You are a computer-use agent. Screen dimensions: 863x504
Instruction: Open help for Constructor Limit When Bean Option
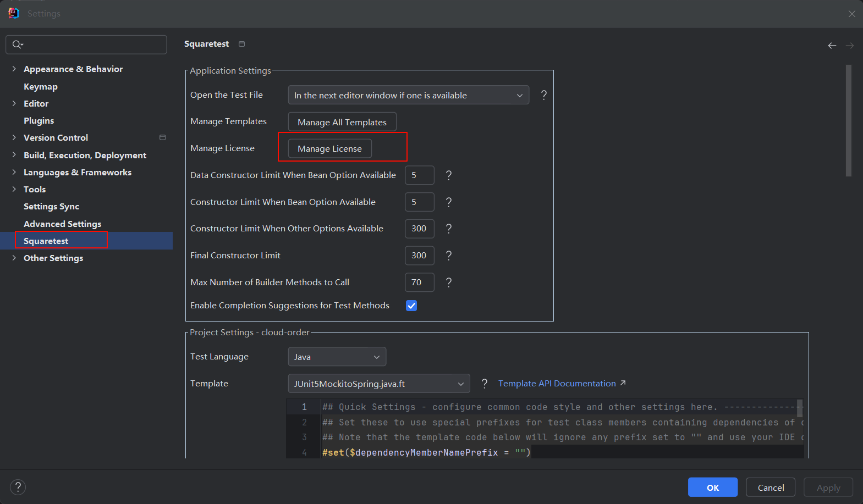tap(449, 202)
